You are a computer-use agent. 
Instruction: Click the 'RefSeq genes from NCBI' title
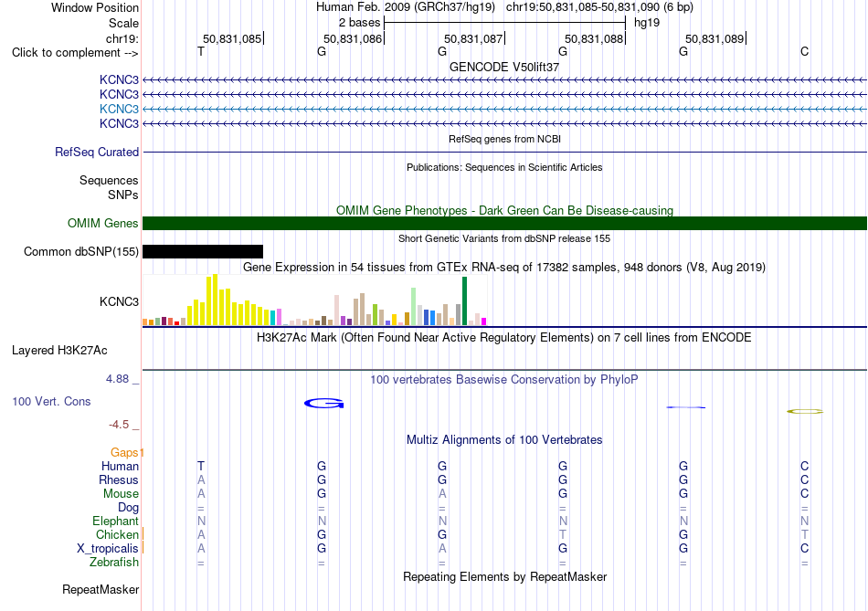click(x=505, y=139)
